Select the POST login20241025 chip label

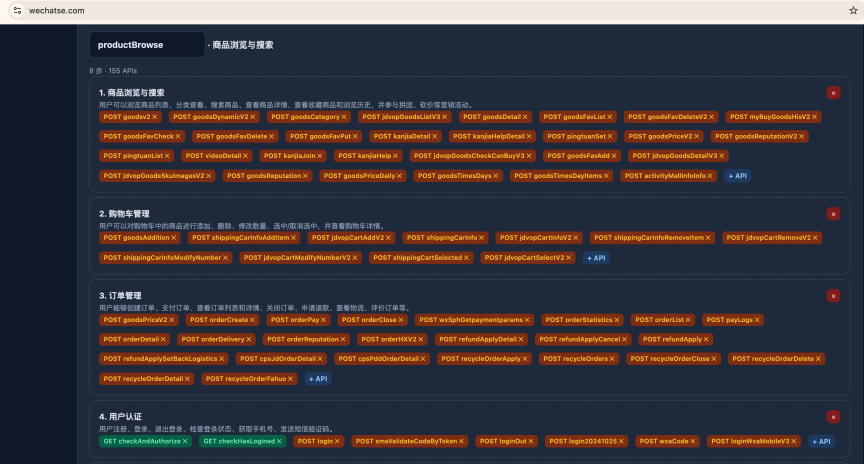pos(583,441)
